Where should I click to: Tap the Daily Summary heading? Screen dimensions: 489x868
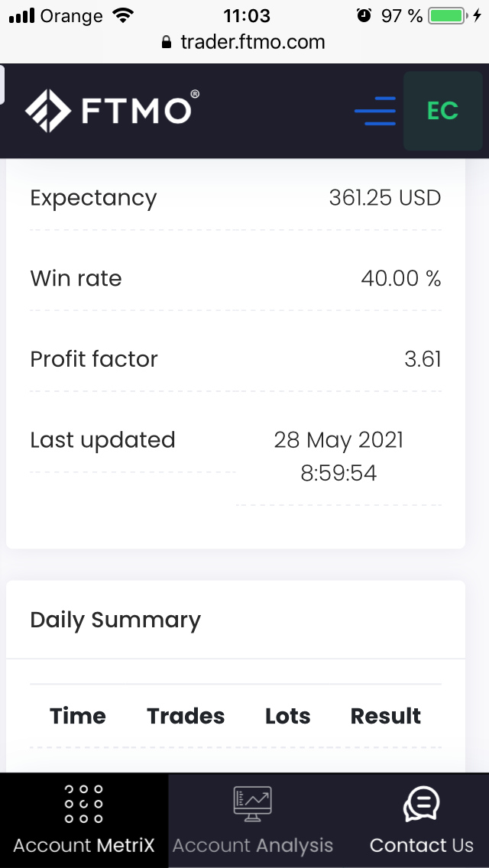[115, 620]
